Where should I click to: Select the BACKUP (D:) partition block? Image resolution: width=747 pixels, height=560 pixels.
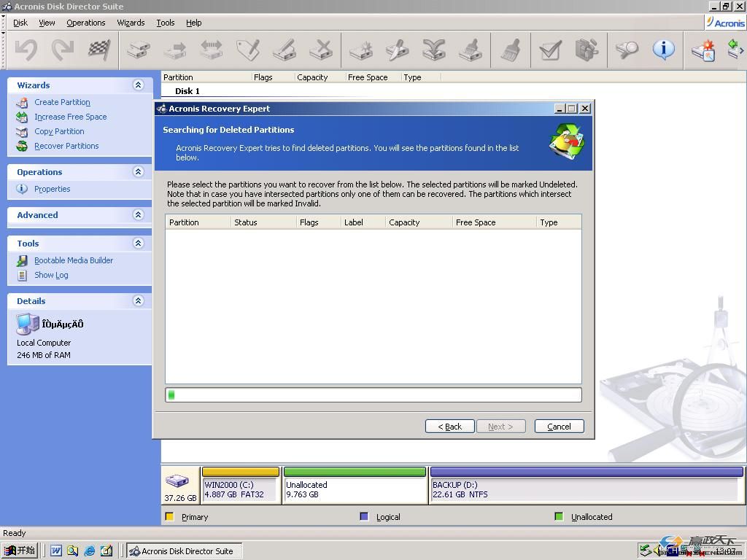587,485
